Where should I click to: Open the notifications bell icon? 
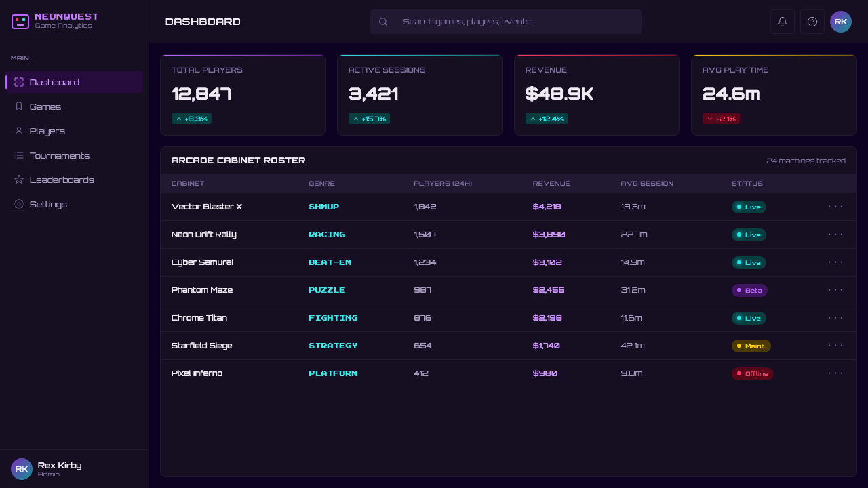click(x=783, y=22)
